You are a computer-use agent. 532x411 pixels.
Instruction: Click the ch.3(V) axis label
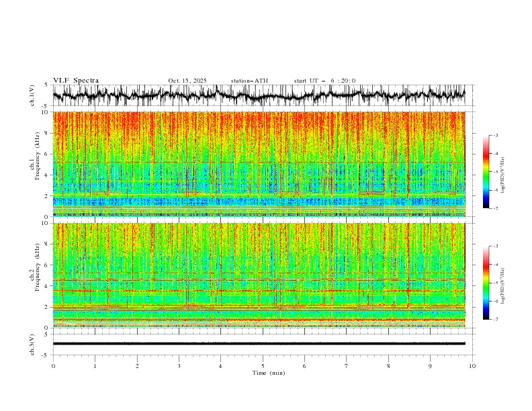tap(33, 345)
